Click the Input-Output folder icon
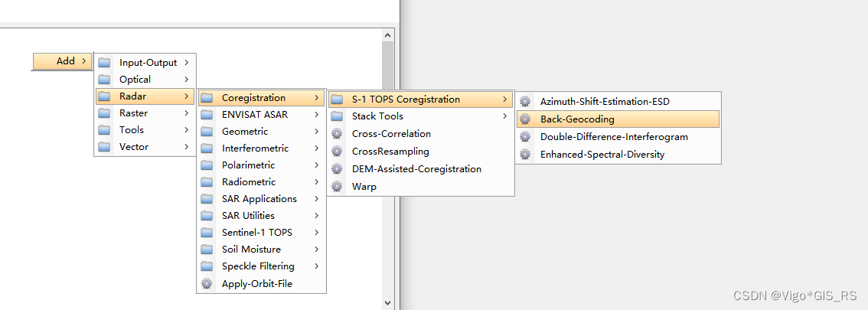Viewport: 868px width, 310px height. coord(104,63)
